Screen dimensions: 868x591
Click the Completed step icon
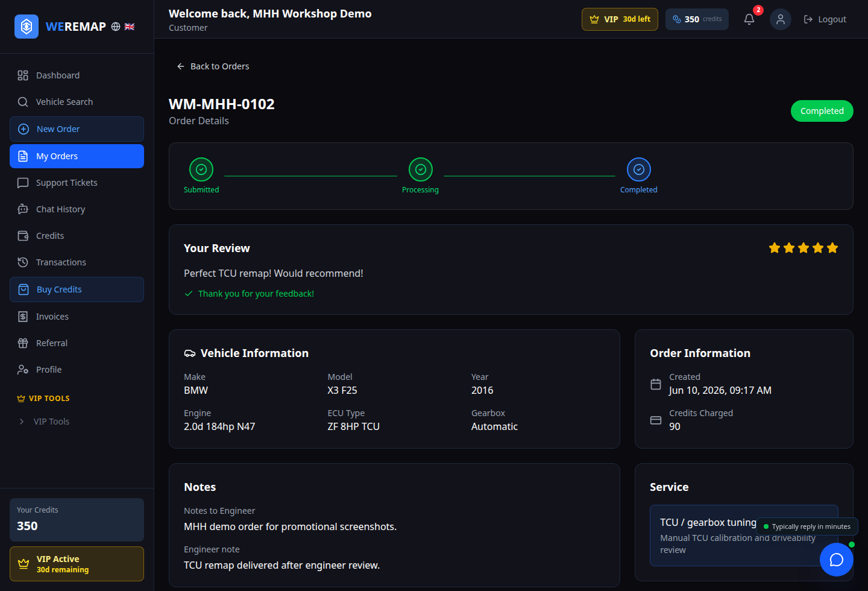coord(639,169)
